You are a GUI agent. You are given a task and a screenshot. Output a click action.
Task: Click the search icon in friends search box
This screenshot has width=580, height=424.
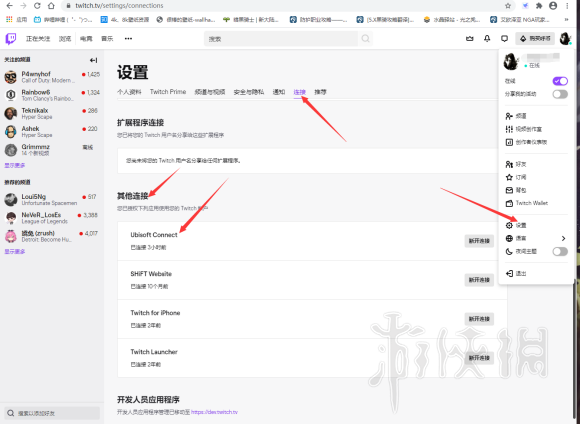pos(11,413)
